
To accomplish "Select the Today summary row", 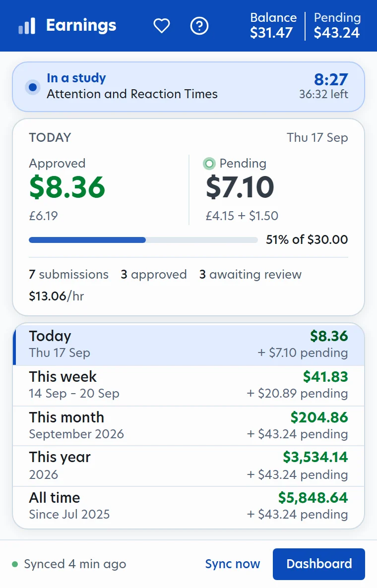I will click(x=188, y=344).
